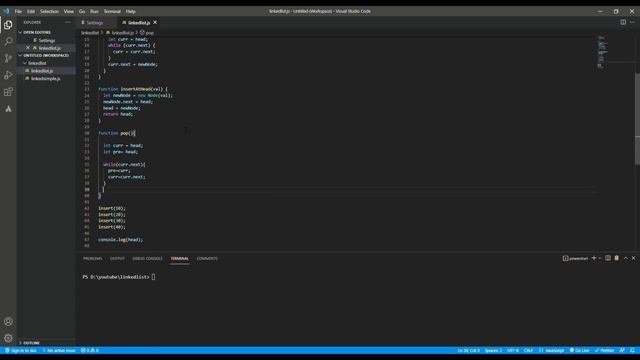Open the new terminal launch profile dropdown
This screenshot has width=640, height=360.
(600, 258)
